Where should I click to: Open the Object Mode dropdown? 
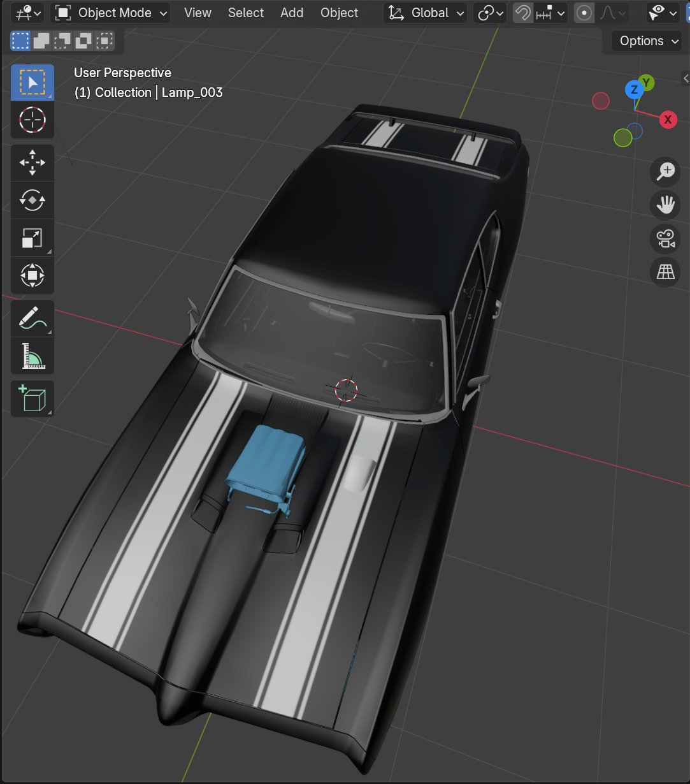point(110,13)
